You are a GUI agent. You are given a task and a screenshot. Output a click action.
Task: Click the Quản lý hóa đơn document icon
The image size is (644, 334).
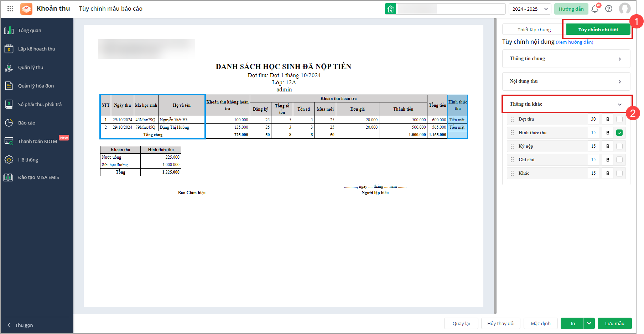(x=9, y=86)
